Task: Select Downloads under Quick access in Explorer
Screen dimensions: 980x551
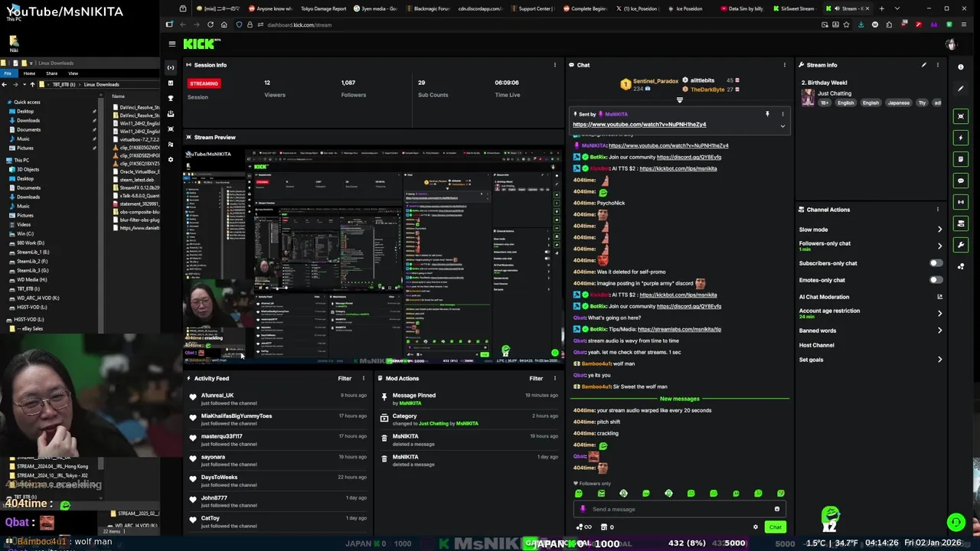Action: click(x=28, y=120)
